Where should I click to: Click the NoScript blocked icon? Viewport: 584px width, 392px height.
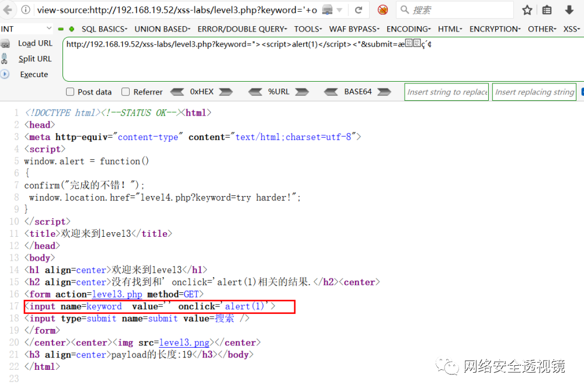(x=383, y=10)
